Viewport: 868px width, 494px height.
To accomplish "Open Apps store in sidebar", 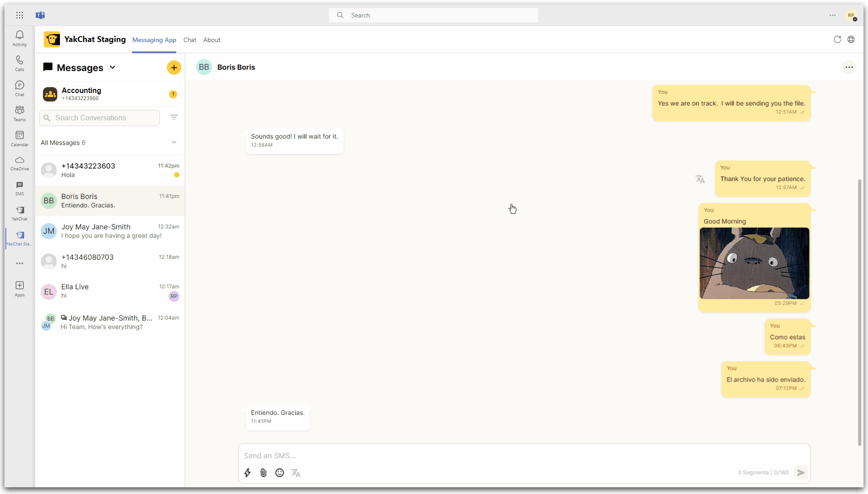I will pyautogui.click(x=20, y=289).
